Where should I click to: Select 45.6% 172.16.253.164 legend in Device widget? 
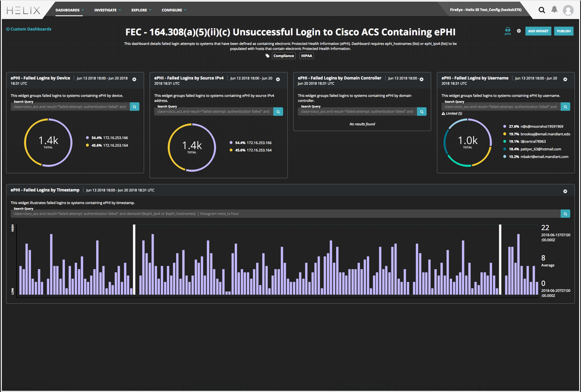(x=107, y=145)
